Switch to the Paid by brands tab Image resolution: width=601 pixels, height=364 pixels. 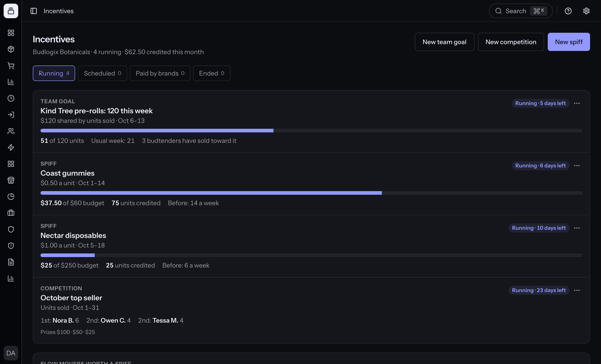pos(160,73)
